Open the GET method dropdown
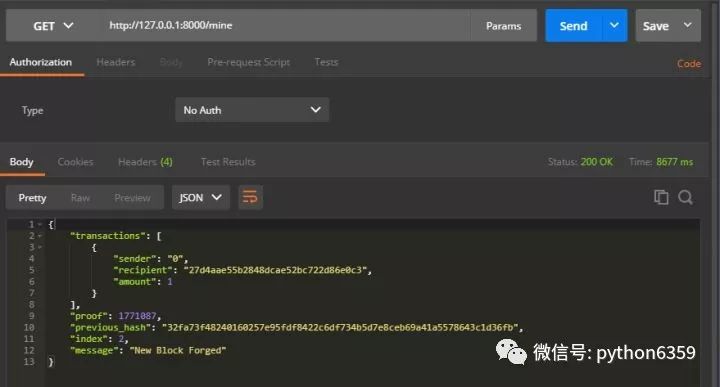The image size is (720, 387). click(53, 26)
